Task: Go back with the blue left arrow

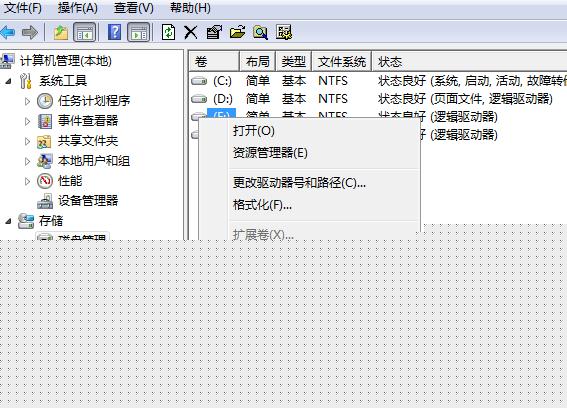Action: coord(7,33)
